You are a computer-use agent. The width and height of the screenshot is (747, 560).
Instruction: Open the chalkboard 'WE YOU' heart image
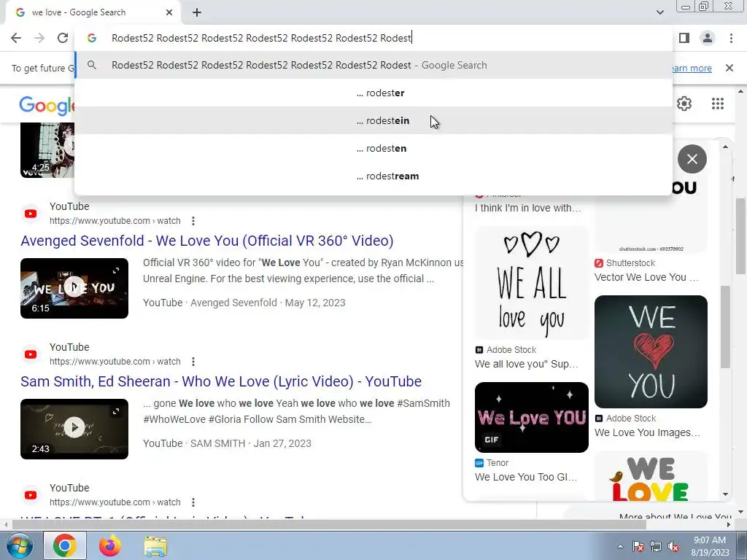[x=651, y=351]
